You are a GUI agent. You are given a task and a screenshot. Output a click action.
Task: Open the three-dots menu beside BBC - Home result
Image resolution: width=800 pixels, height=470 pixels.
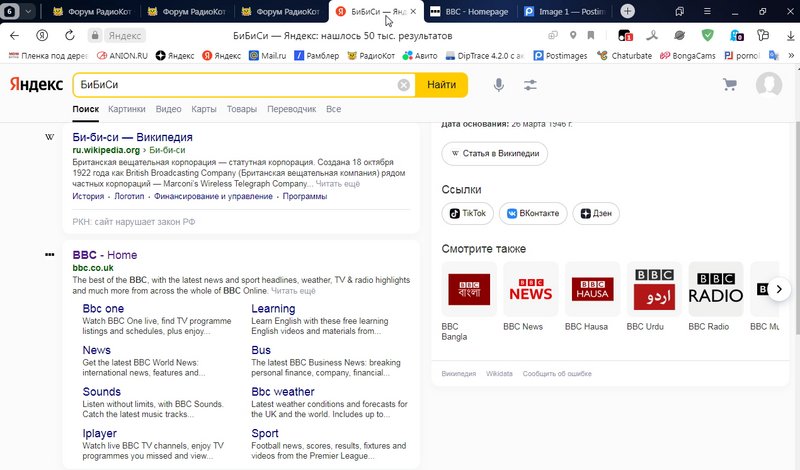click(x=49, y=255)
